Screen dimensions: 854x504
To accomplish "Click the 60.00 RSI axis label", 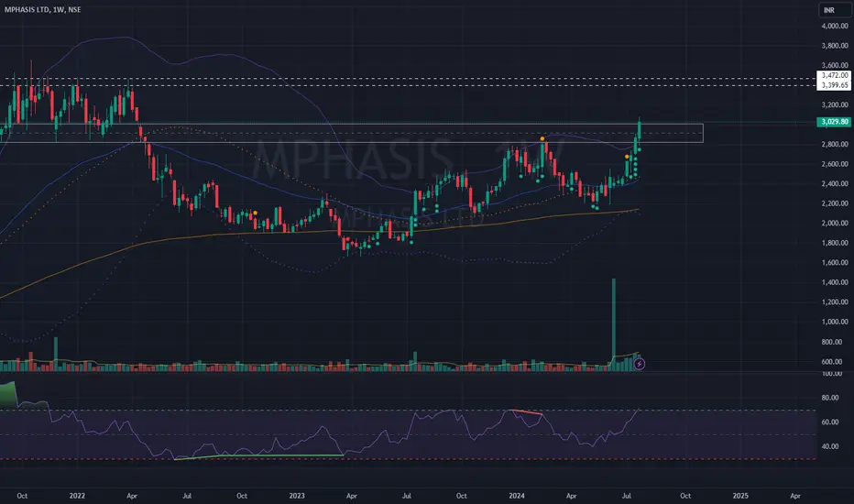I will pyautogui.click(x=830, y=422).
